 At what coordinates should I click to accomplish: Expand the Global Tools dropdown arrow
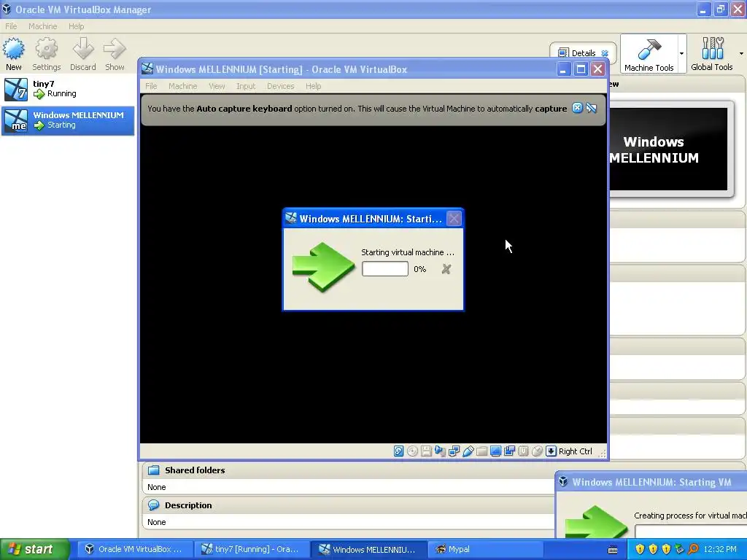click(x=741, y=54)
